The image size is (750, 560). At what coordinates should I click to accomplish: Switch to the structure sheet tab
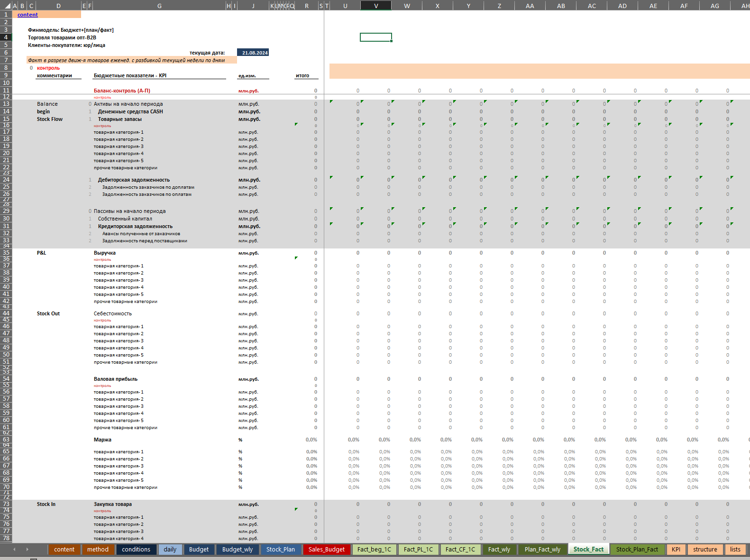(x=705, y=550)
